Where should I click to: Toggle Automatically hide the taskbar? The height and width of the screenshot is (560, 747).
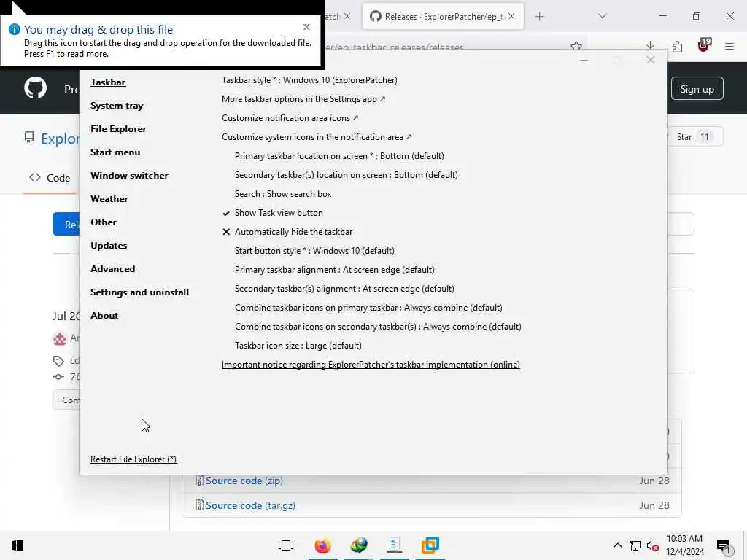[287, 232]
